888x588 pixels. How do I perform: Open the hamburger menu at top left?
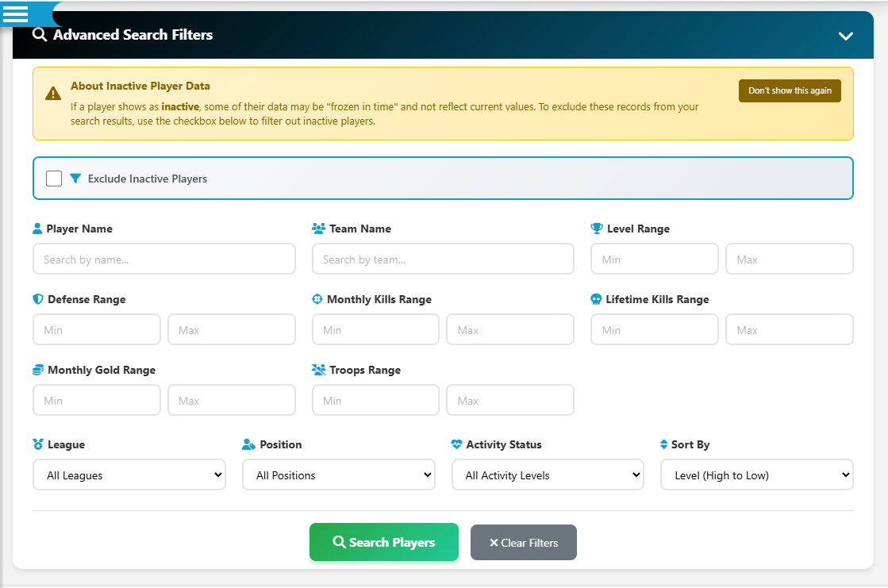(16, 13)
